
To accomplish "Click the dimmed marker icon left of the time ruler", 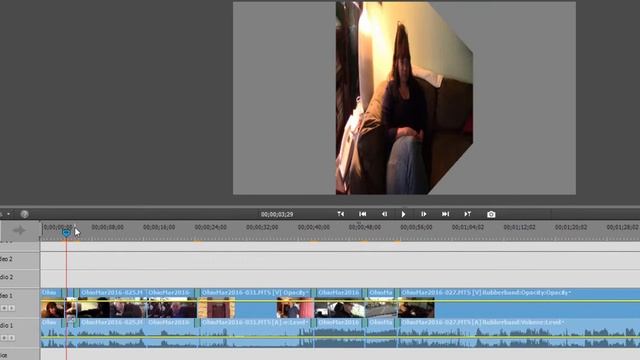I will tap(19, 230).
